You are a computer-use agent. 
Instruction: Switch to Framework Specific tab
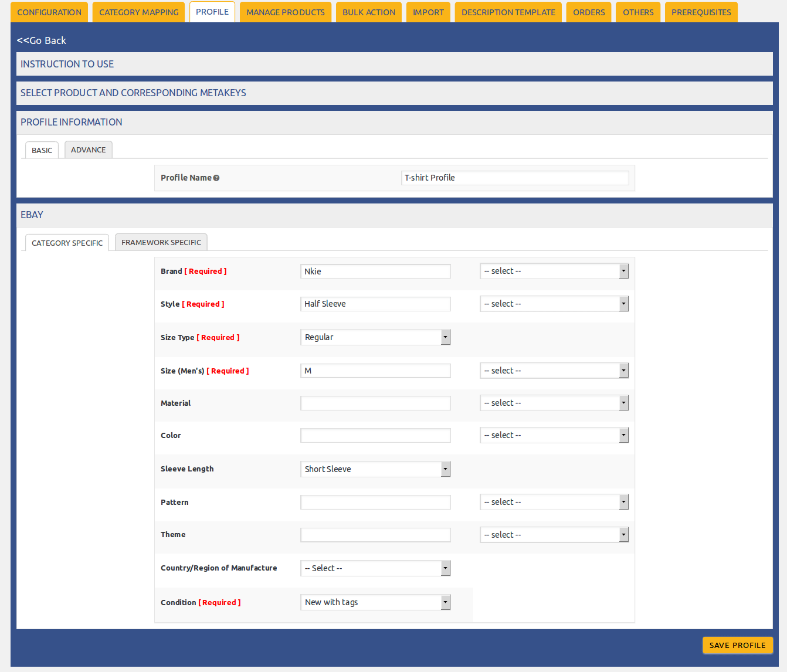[161, 243]
